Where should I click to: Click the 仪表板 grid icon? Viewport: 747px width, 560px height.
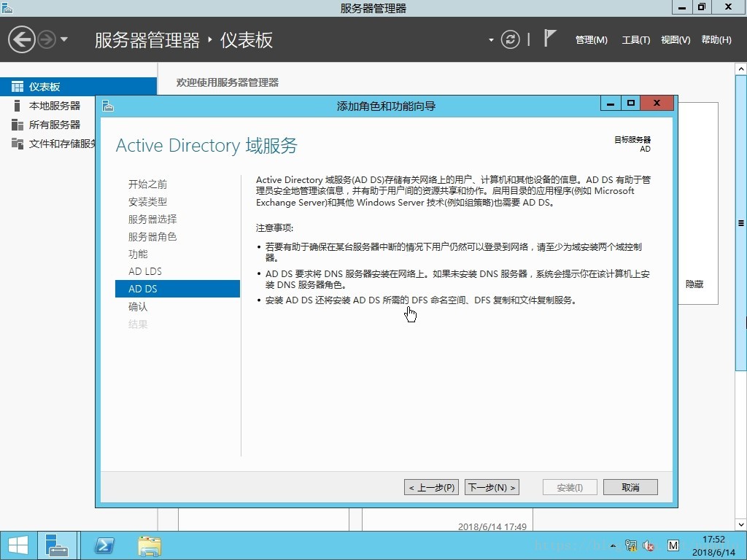coord(18,87)
